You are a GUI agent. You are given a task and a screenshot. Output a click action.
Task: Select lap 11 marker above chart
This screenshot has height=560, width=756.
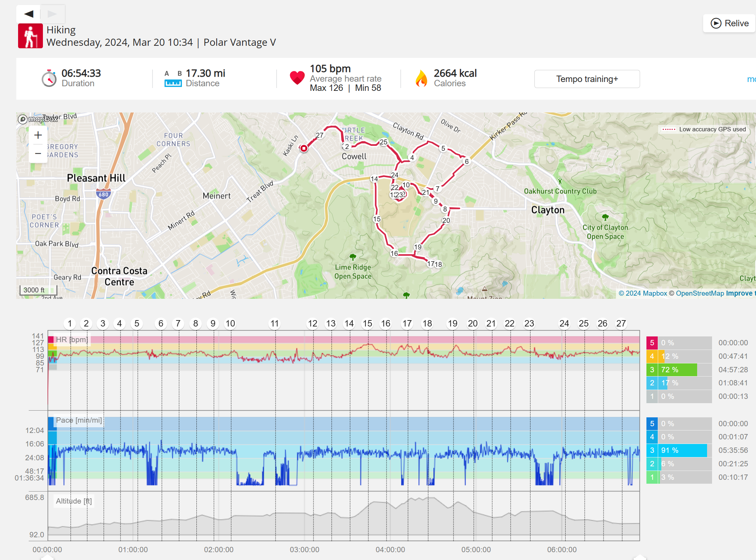coord(274,323)
